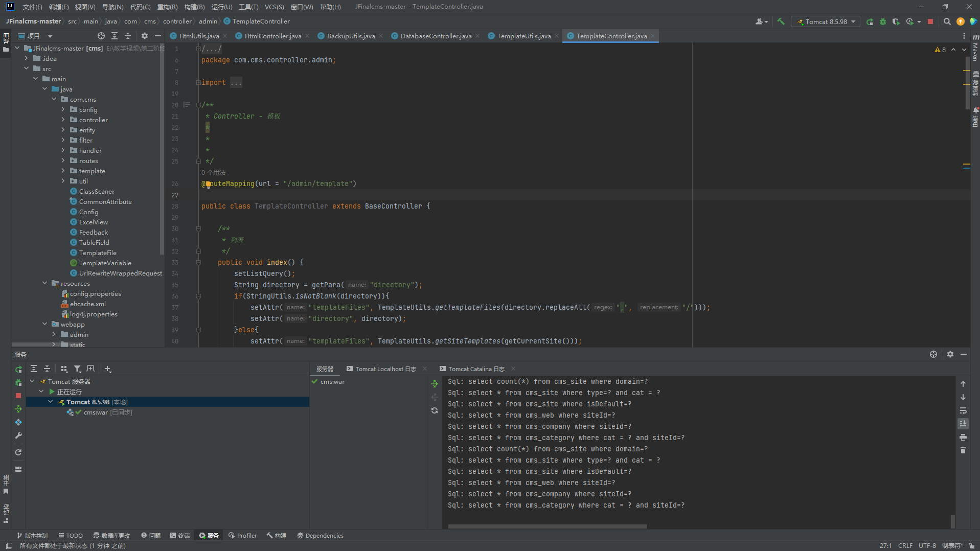980x551 pixels.
Task: Run with coverage from the top toolbar
Action: pyautogui.click(x=896, y=21)
